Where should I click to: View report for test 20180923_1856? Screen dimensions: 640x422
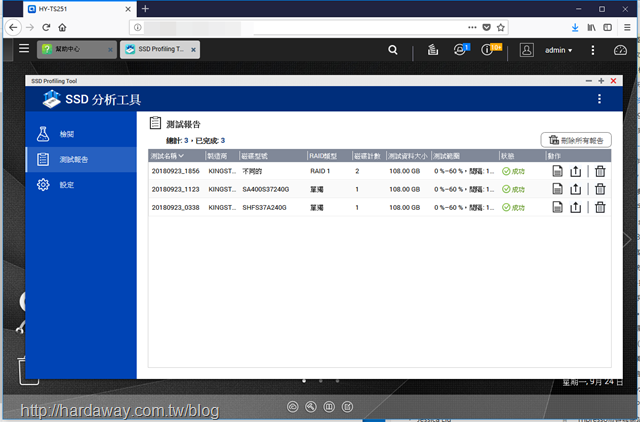pyautogui.click(x=557, y=171)
